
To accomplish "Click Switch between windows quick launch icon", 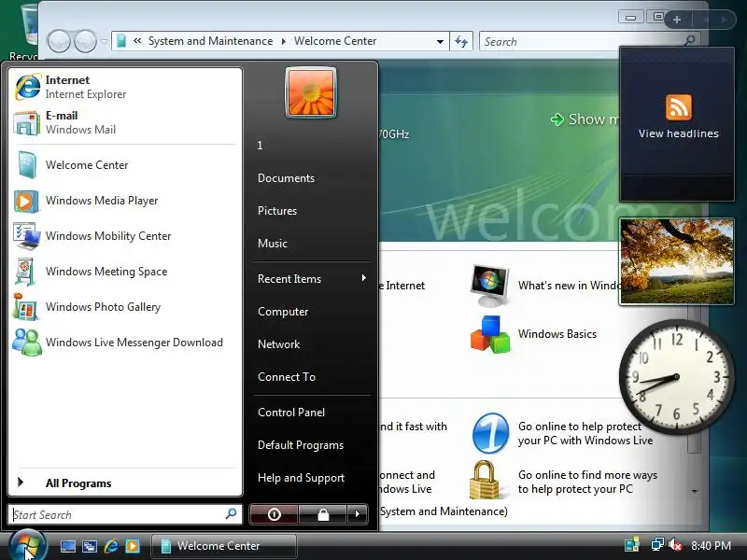I will (90, 546).
